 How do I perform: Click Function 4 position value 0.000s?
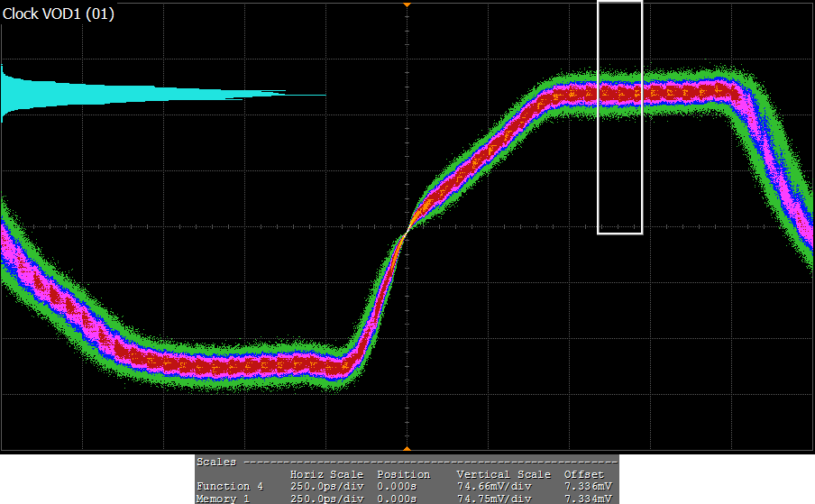pyautogui.click(x=397, y=486)
